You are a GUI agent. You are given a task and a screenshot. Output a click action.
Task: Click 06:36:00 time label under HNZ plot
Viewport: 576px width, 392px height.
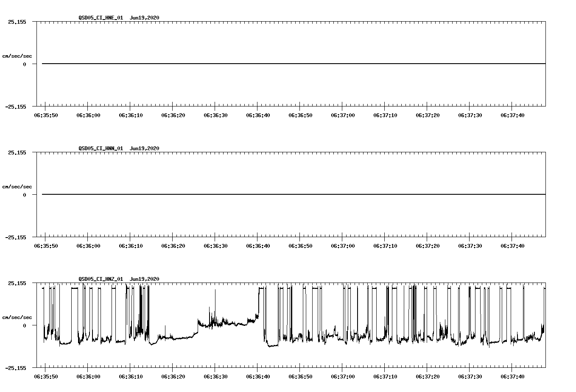coord(88,377)
